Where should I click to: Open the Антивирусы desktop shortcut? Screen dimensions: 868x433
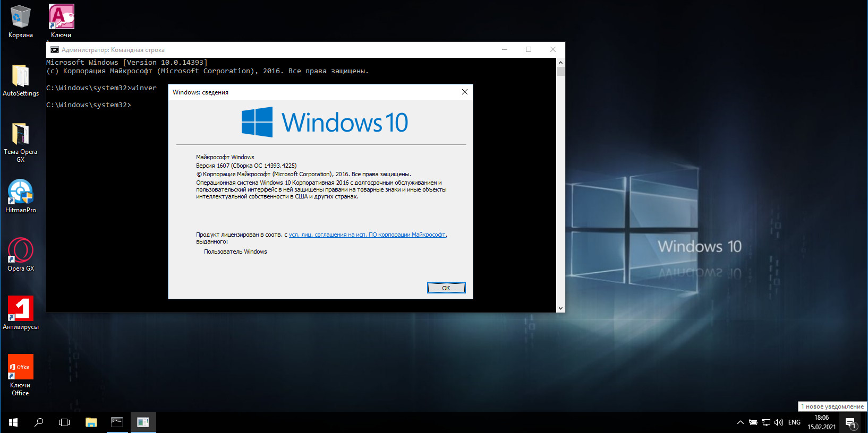(20, 309)
